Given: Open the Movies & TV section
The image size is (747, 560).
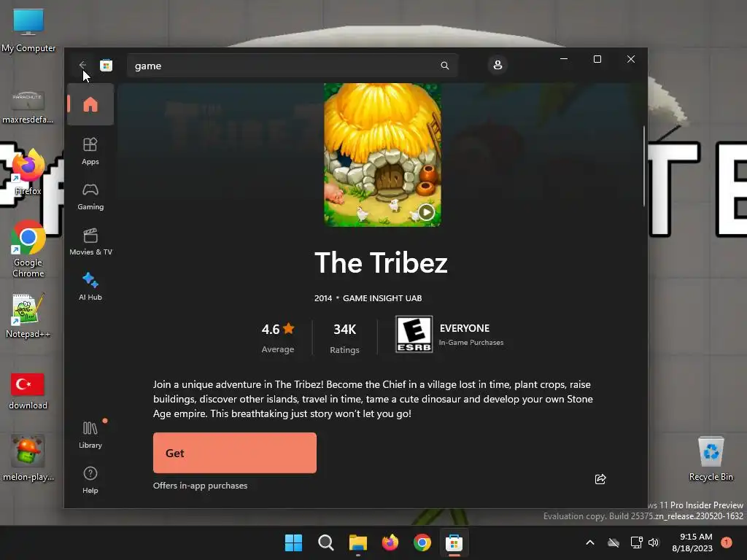Looking at the screenshot, I should coord(90,241).
